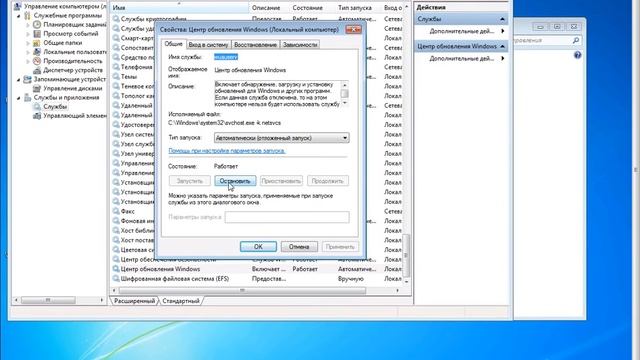The height and width of the screenshot is (360, 640).
Task: Click the Disk Management icon in tree
Action: [37, 88]
